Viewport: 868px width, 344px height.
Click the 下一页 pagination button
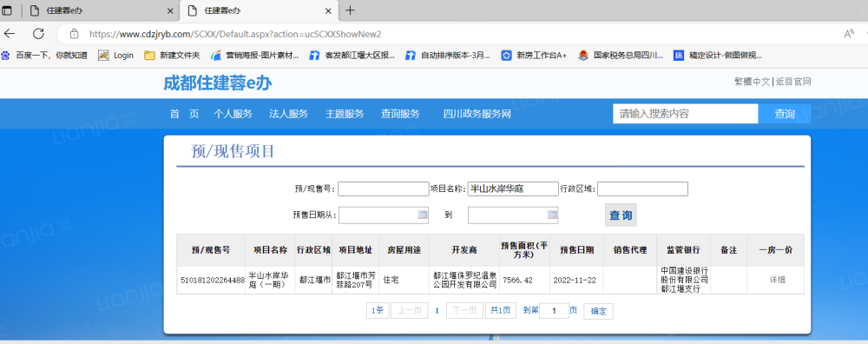(464, 311)
